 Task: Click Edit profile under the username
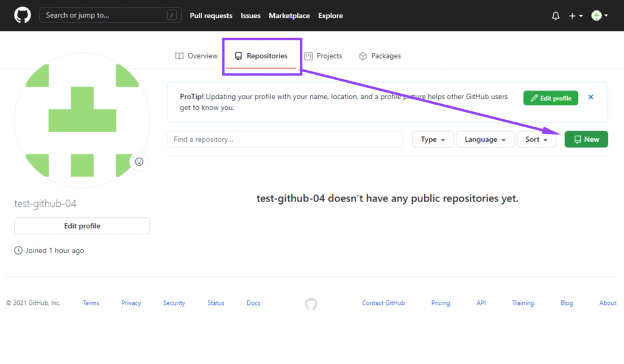tap(82, 226)
